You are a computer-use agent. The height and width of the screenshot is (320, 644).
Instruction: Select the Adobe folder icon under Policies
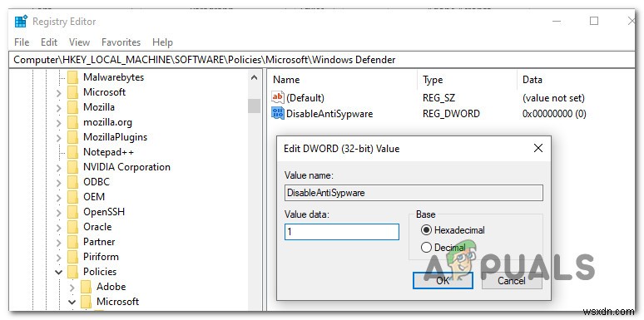pos(87,287)
